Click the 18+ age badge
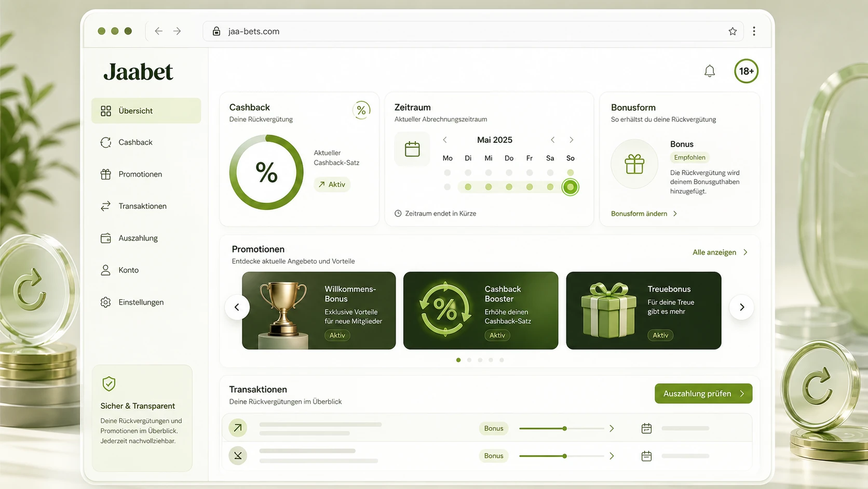 coord(747,71)
